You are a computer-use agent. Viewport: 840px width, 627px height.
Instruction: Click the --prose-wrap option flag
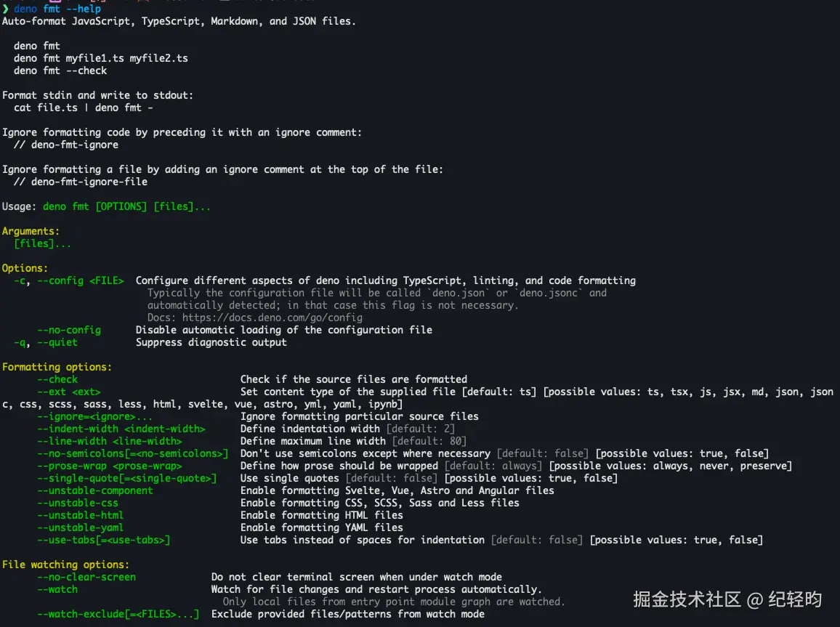click(110, 466)
